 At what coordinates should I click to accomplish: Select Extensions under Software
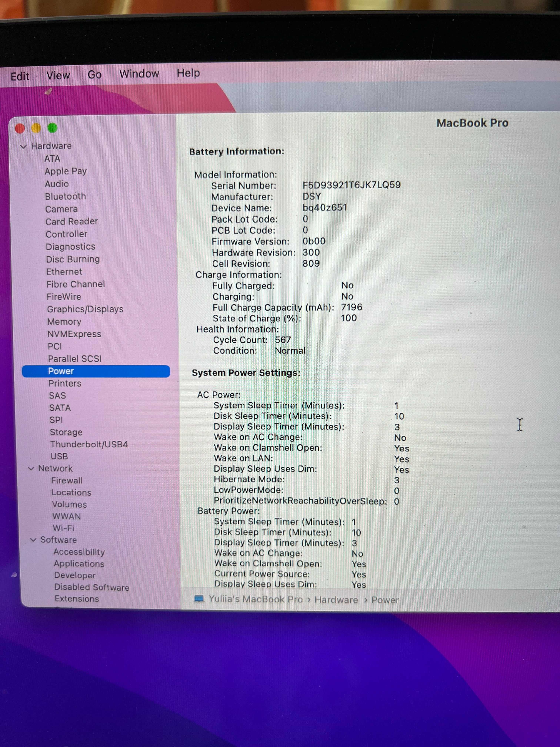(x=77, y=599)
